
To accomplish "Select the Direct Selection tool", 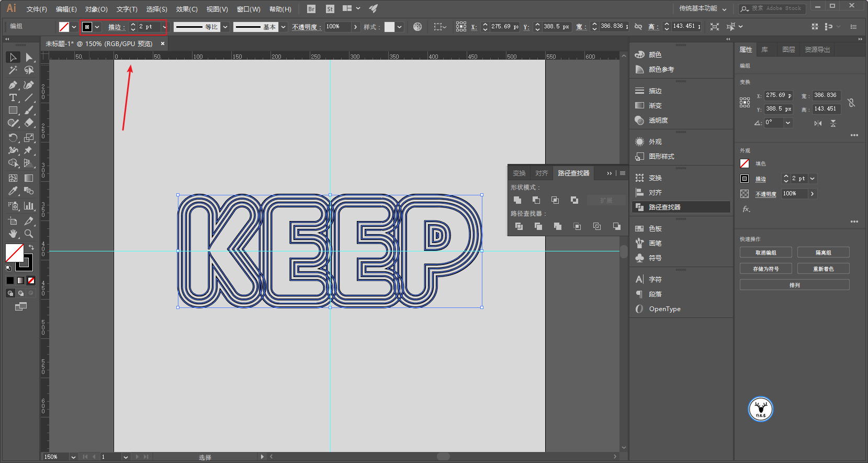I will click(x=29, y=57).
